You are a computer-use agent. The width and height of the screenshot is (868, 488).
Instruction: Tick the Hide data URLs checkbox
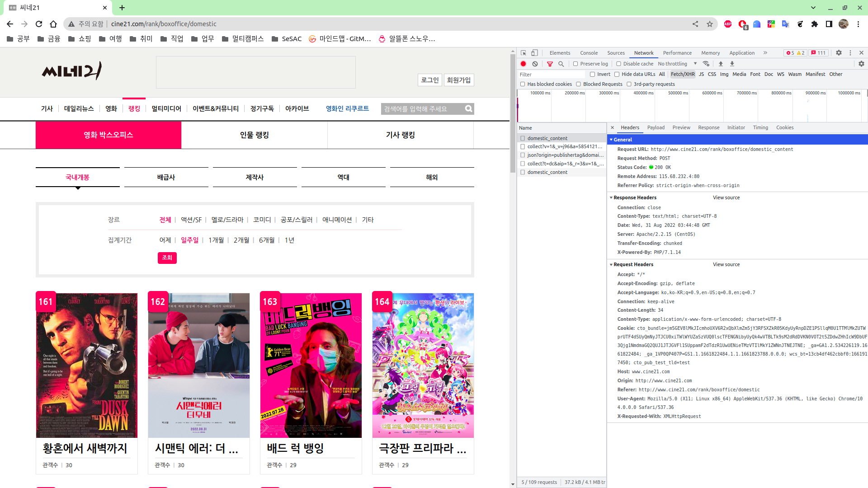coord(617,74)
